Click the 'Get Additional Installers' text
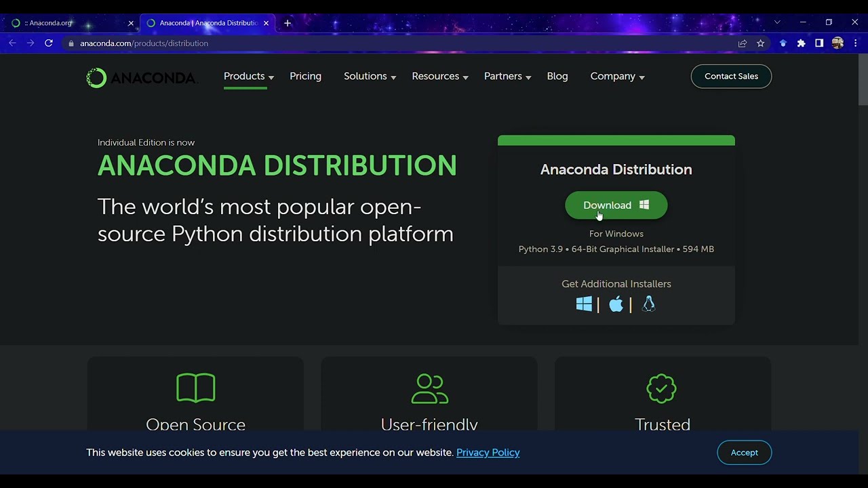Screen dimensions: 868x488 [x=616, y=284]
